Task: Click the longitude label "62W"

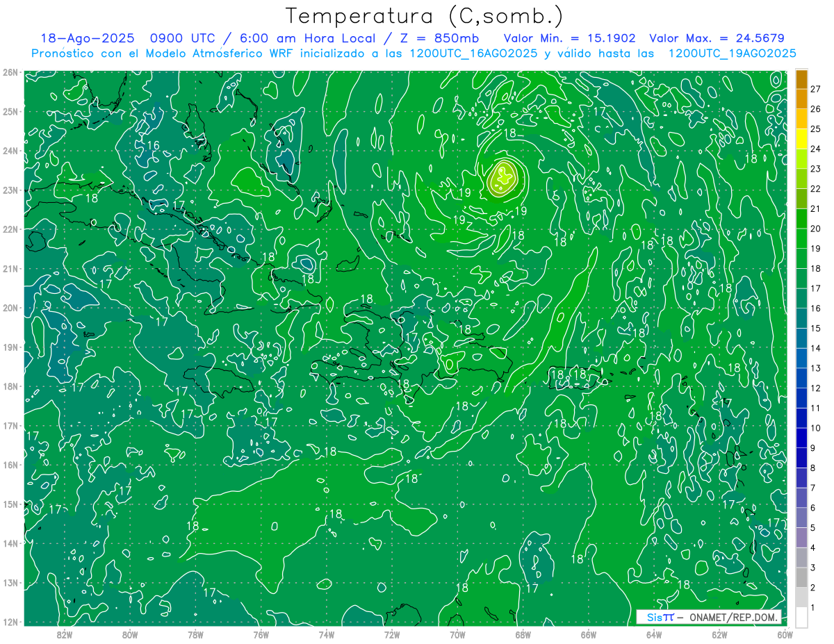Action: pos(719,635)
